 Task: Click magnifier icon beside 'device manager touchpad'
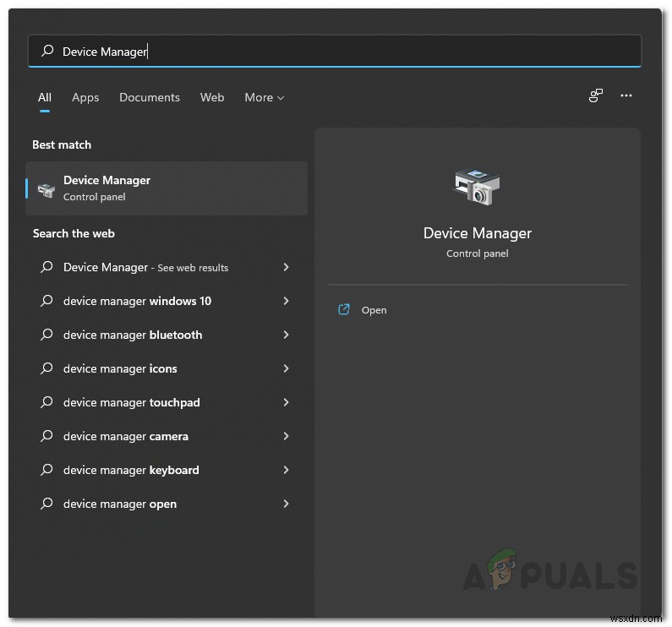click(46, 402)
